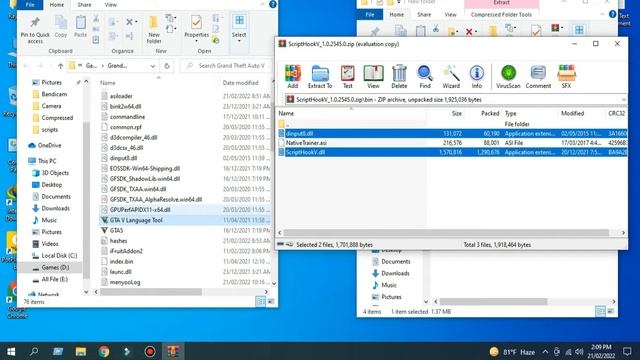
Task: Click Search Grand Theft Auto V box
Action: pos(227,66)
